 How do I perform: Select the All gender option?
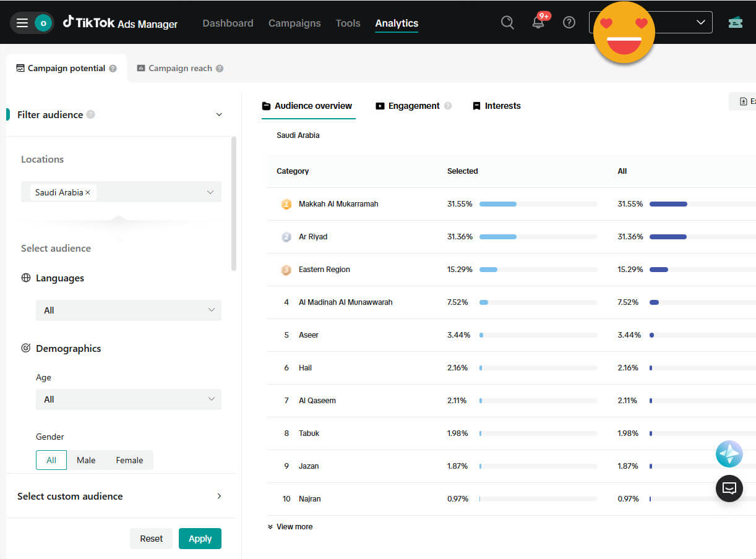click(x=51, y=460)
